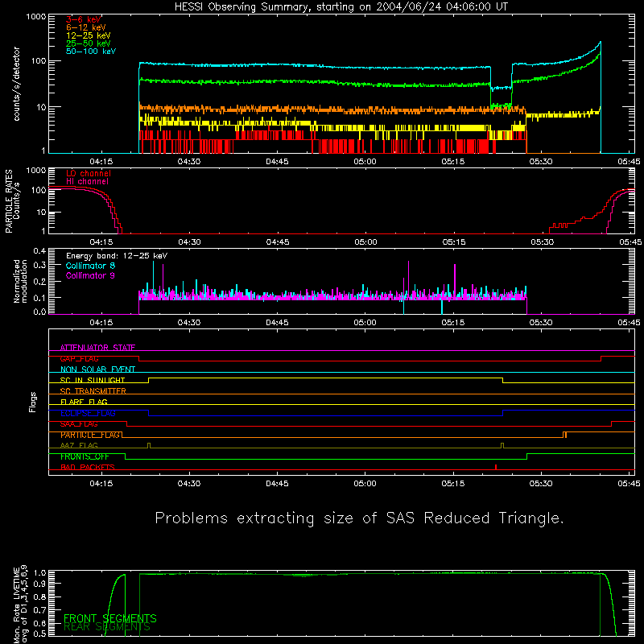Click the SC_TRANSMITTER flag label

93,391
